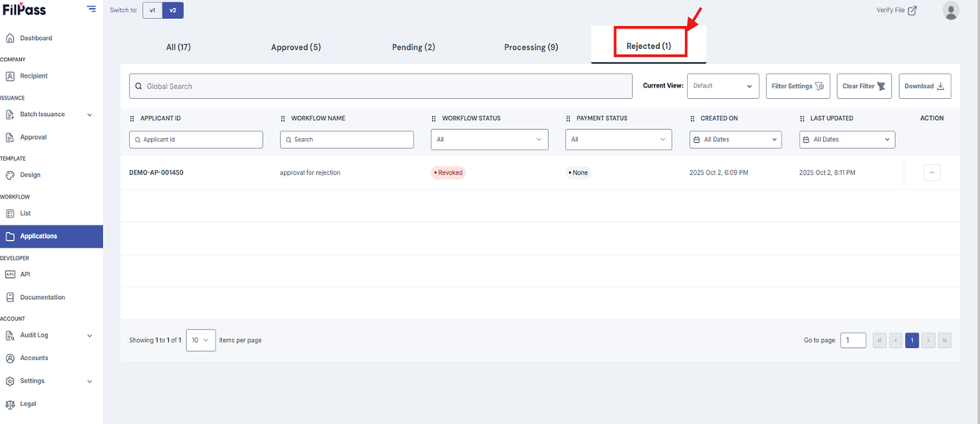Click the Dashboard home icon
Image resolution: width=980 pixels, height=424 pixels.
coord(10,38)
